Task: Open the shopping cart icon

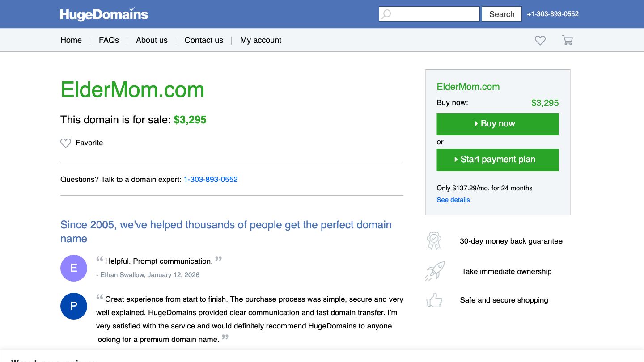Action: point(567,40)
